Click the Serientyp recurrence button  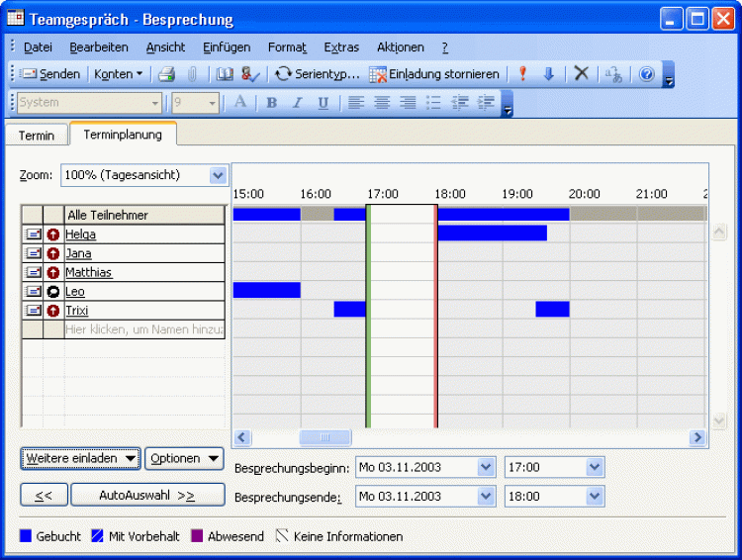[318, 74]
